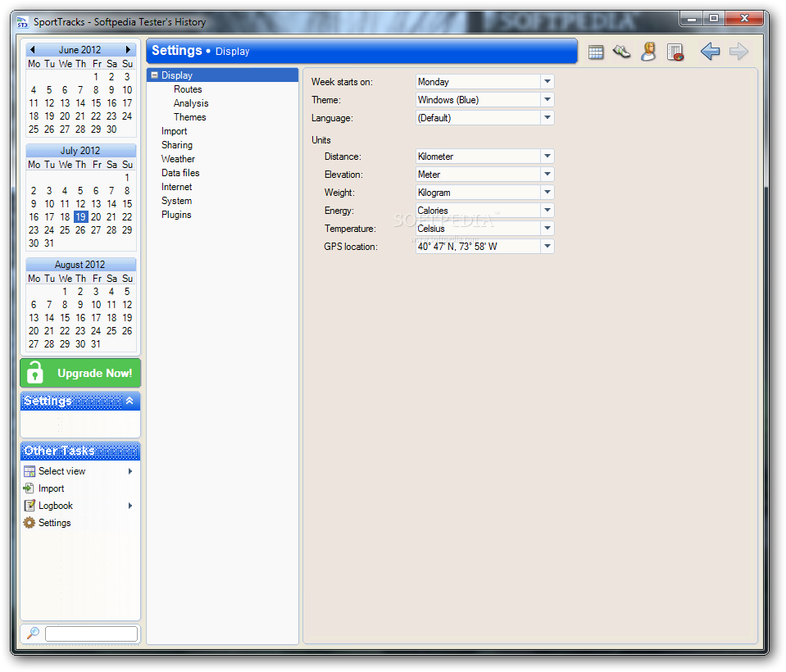Click the Logbook task link
786x672 pixels.
click(x=56, y=506)
